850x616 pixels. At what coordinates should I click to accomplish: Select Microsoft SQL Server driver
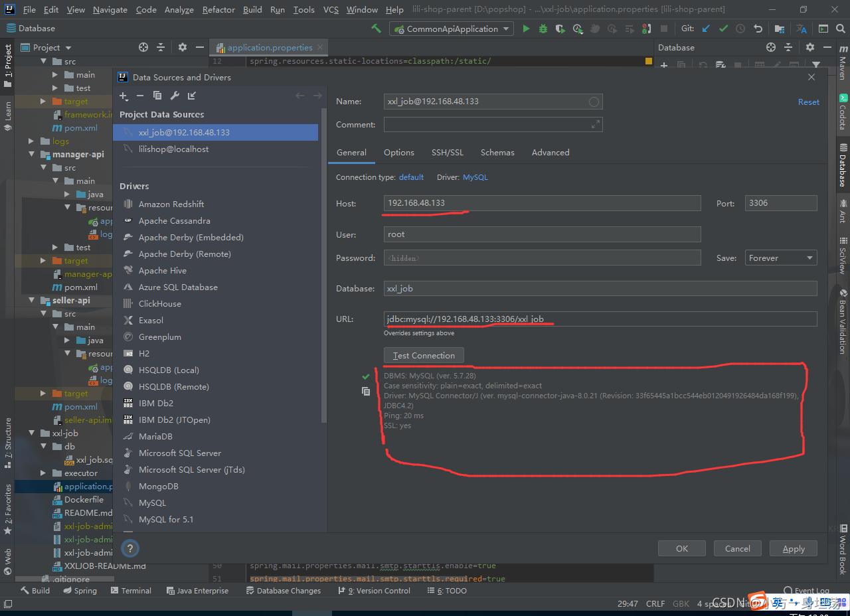pyautogui.click(x=179, y=453)
